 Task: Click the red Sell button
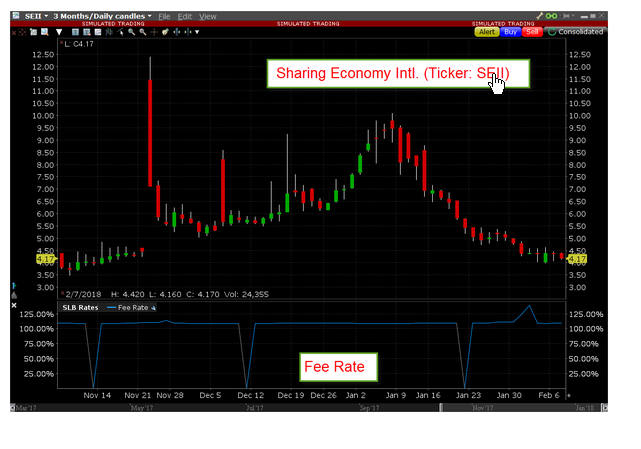coord(532,32)
